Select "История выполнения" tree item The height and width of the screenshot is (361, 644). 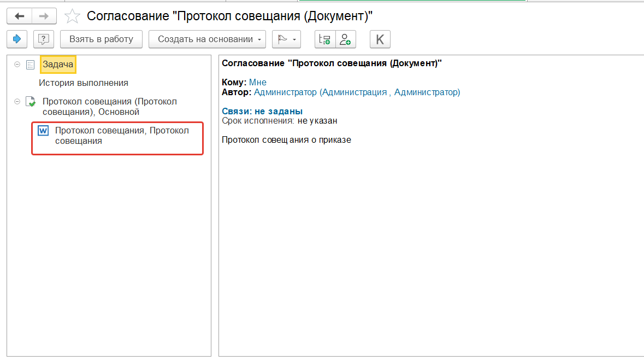pos(84,83)
